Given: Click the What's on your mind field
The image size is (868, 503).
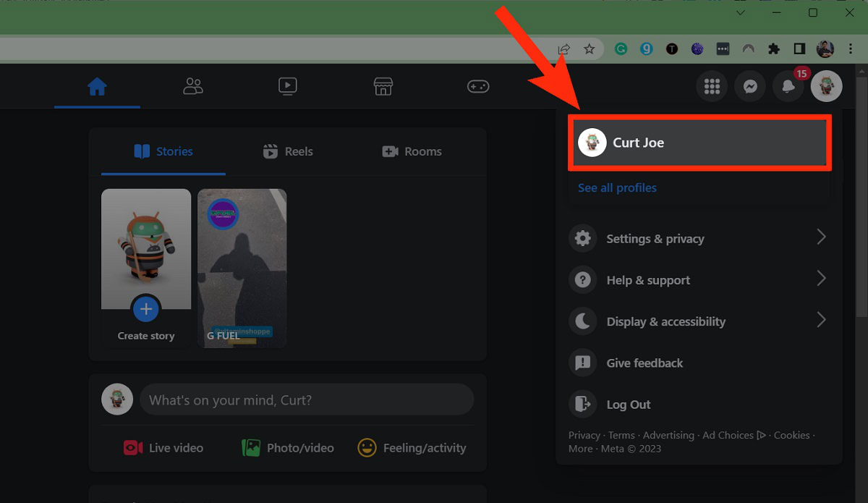Looking at the screenshot, I should click(307, 400).
